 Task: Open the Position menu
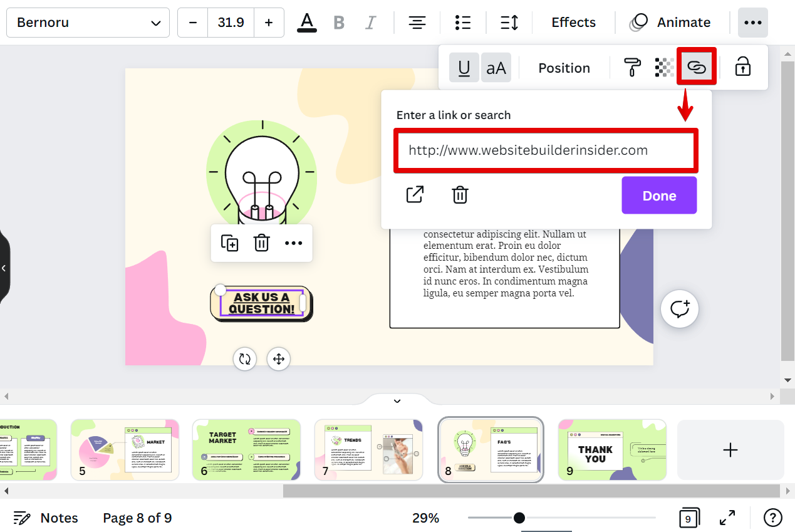tap(563, 67)
